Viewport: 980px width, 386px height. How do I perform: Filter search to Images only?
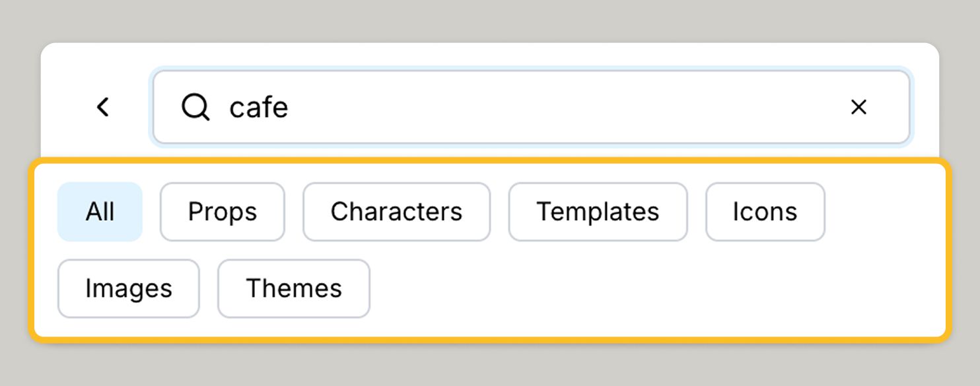pos(128,288)
